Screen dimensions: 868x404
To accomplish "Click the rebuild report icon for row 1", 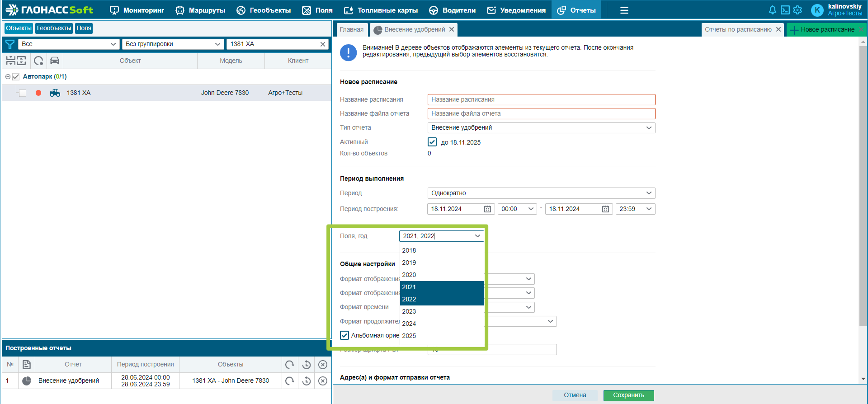I will pyautogui.click(x=290, y=381).
